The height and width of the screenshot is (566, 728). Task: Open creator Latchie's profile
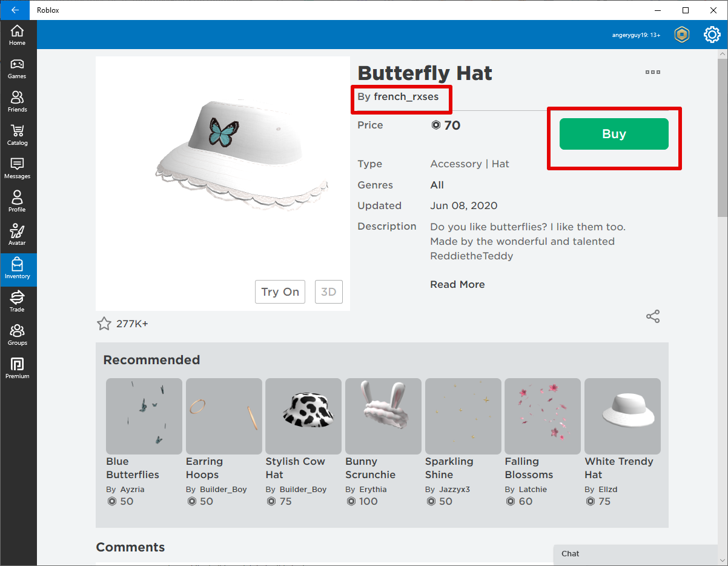tap(533, 489)
